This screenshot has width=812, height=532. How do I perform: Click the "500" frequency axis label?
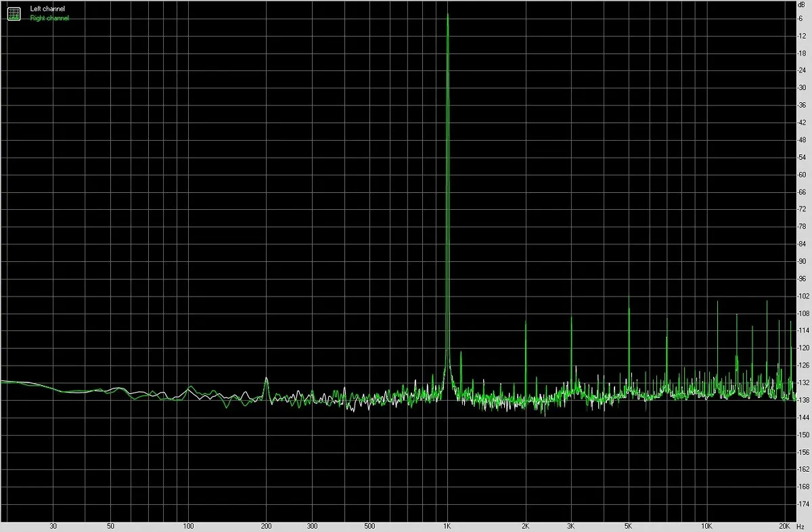coord(369,526)
